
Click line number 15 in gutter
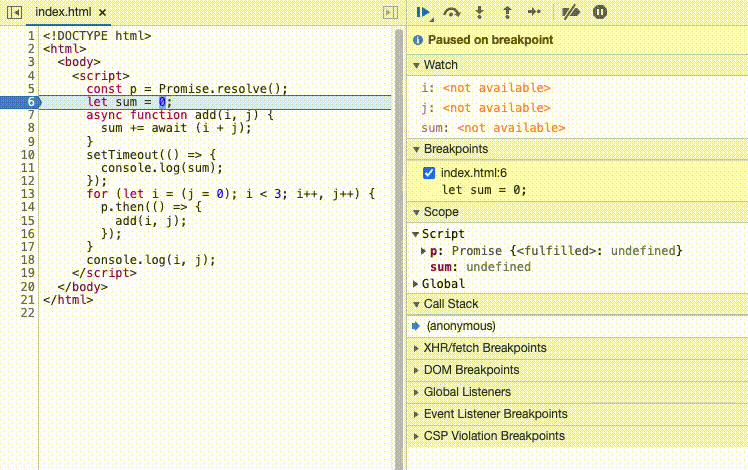click(x=28, y=221)
